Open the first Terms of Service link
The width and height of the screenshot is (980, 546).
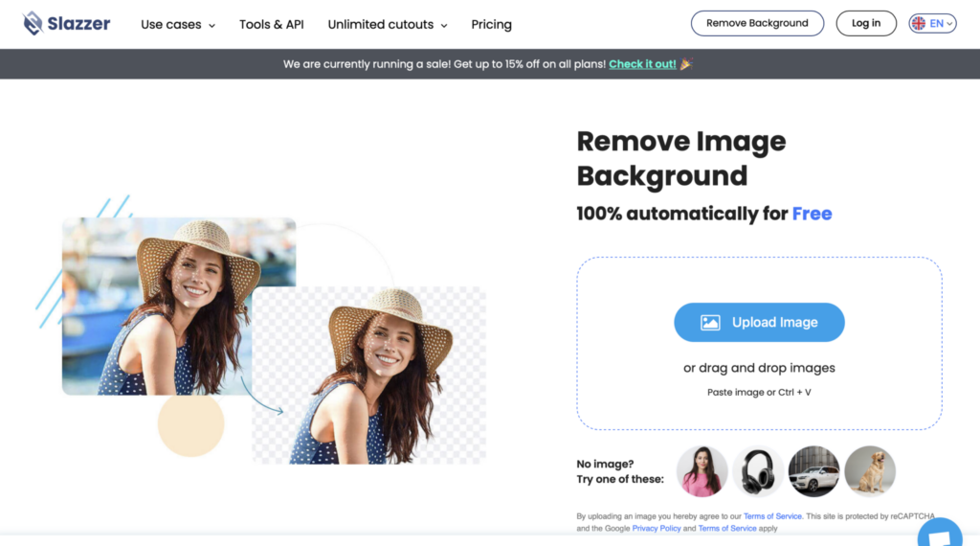click(x=772, y=516)
